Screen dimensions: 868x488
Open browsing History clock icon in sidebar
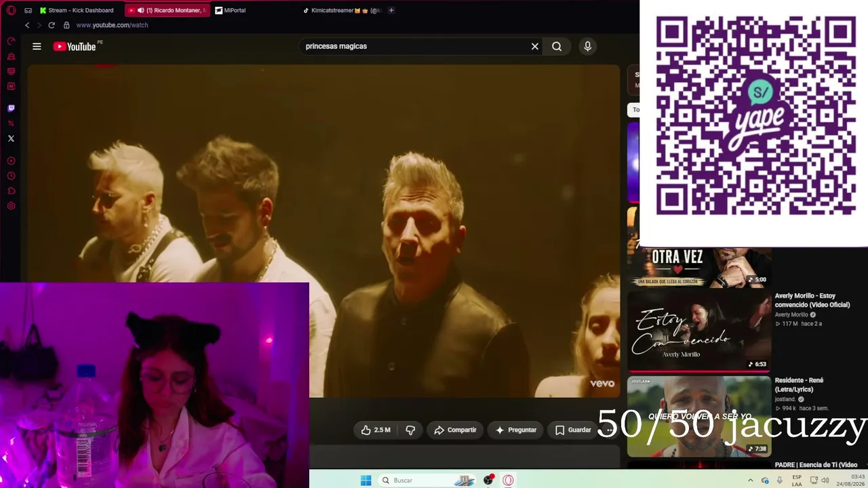(x=11, y=176)
